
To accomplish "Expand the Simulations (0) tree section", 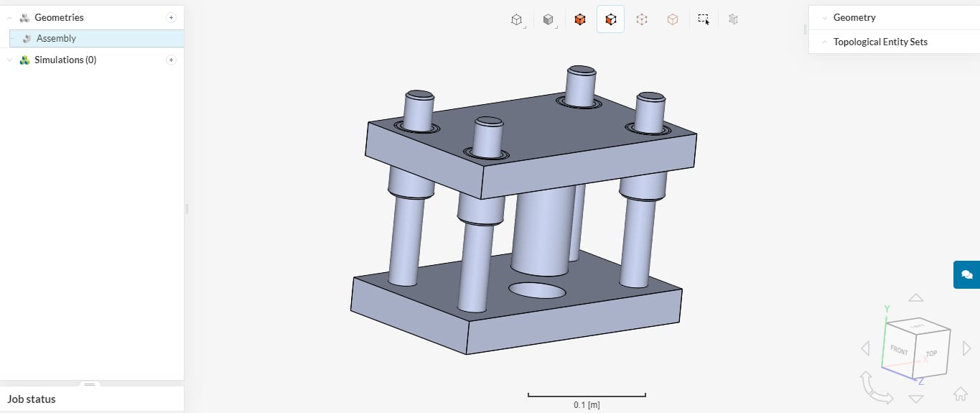I will click(x=9, y=60).
